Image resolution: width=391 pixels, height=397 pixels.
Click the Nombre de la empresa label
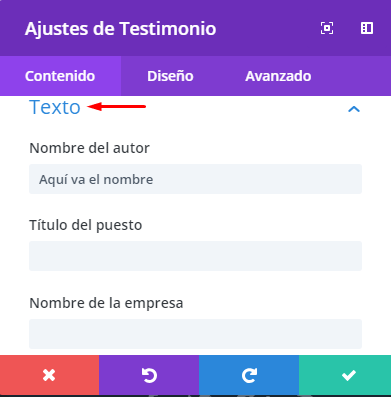[x=106, y=303]
